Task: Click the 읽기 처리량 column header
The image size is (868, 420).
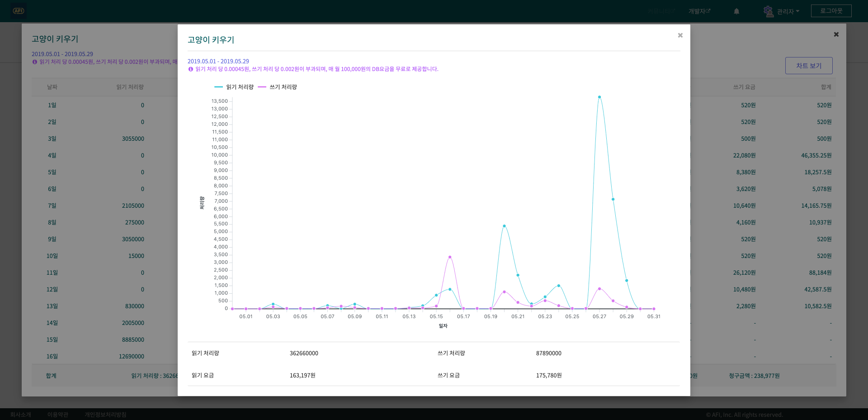Action: pyautogui.click(x=130, y=87)
